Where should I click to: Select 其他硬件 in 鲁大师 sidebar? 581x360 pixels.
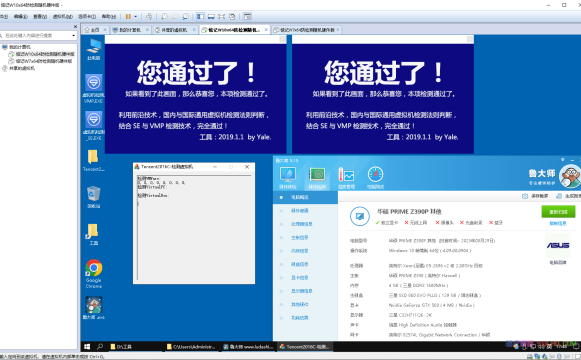tap(305, 304)
